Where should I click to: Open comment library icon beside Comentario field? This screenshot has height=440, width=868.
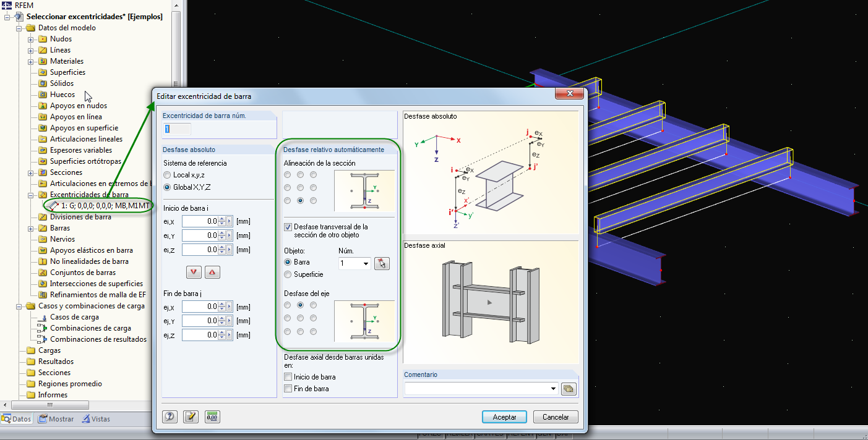click(569, 389)
